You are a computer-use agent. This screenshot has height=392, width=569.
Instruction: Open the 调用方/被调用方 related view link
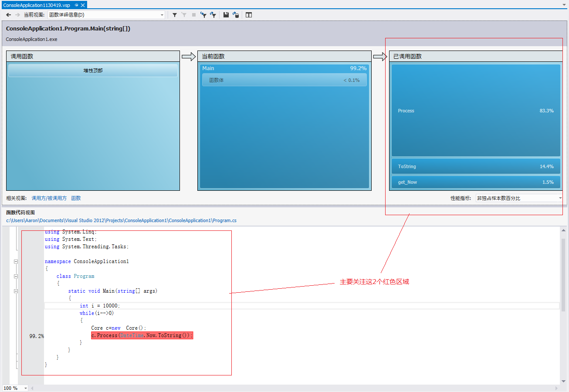(x=49, y=198)
